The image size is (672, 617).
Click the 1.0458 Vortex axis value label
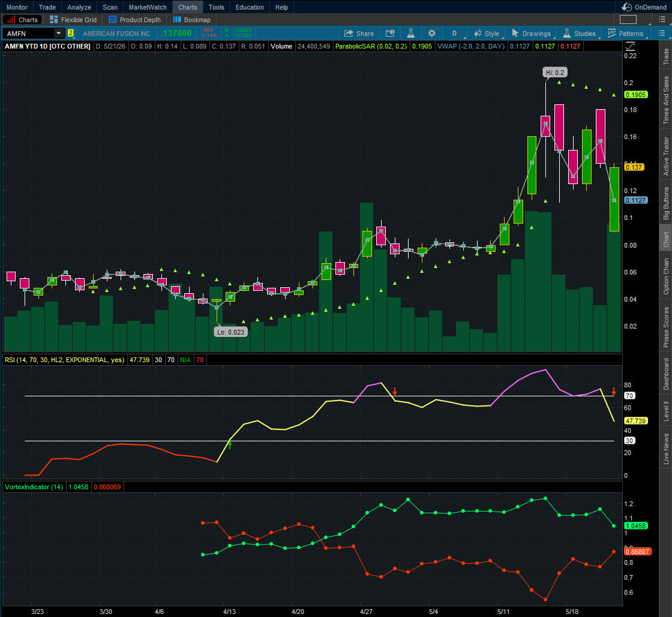[x=635, y=525]
